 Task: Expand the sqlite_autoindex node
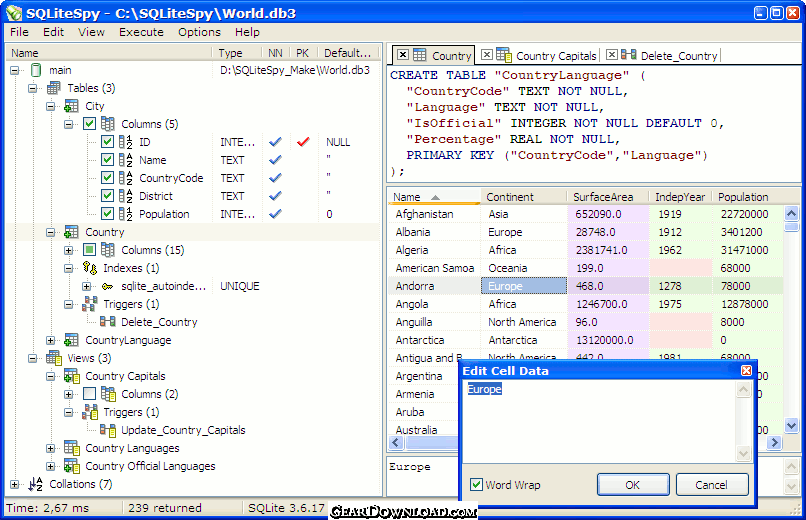pos(86,286)
